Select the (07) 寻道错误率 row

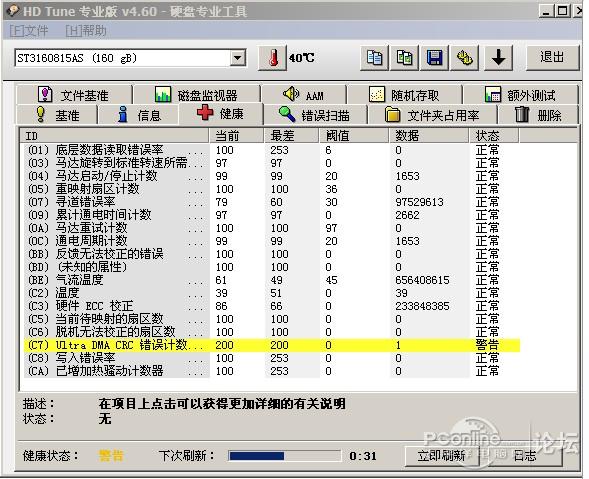272,202
